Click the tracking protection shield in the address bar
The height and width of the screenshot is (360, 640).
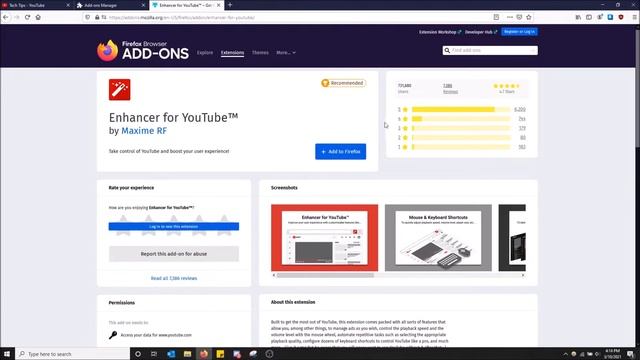pos(88,17)
